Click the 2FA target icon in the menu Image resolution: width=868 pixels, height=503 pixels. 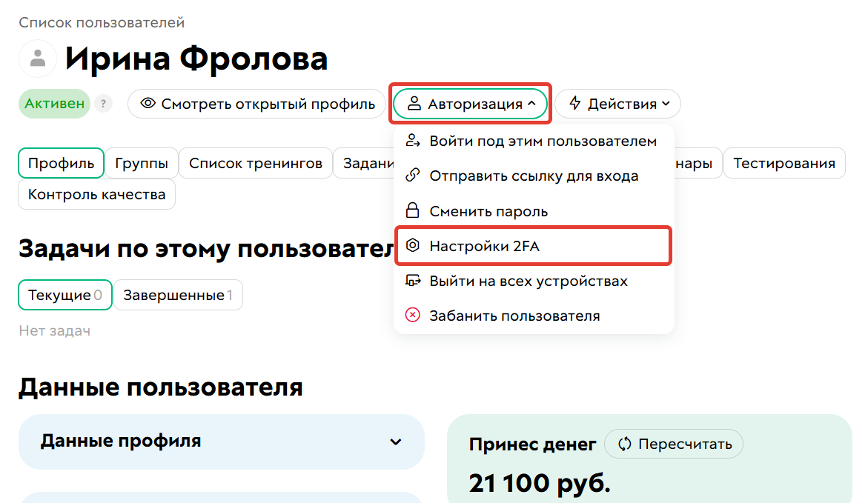coord(413,245)
